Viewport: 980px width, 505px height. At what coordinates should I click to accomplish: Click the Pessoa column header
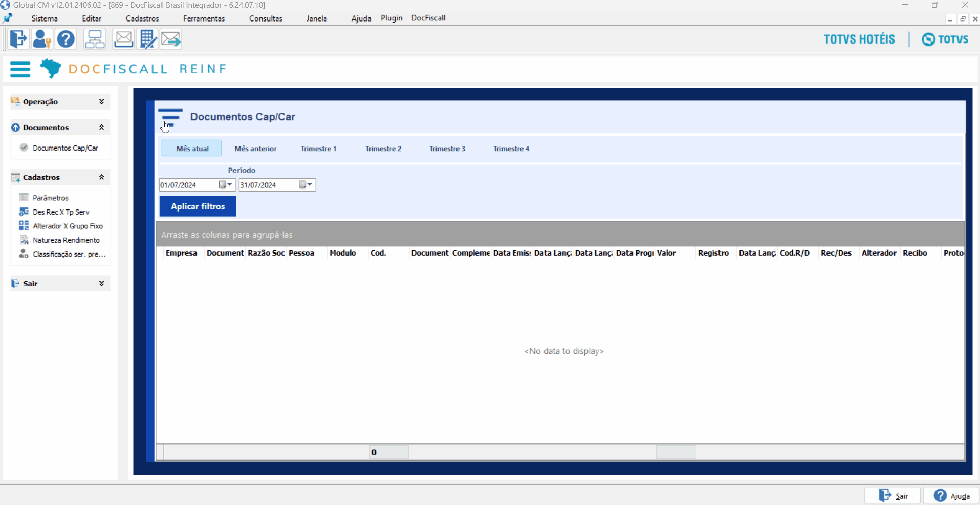point(307,253)
